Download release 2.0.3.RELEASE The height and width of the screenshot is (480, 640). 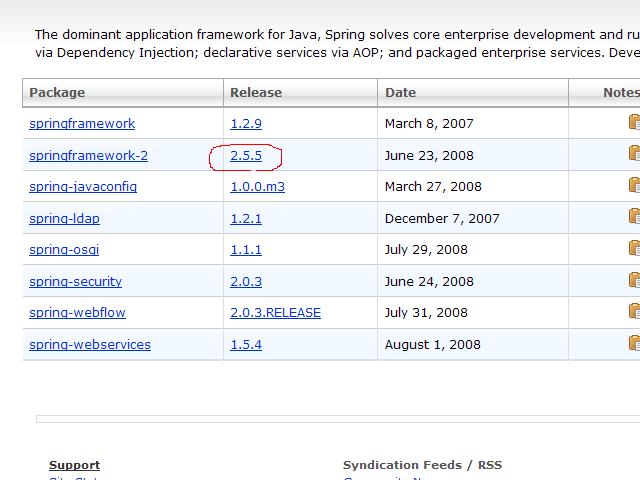coord(276,313)
